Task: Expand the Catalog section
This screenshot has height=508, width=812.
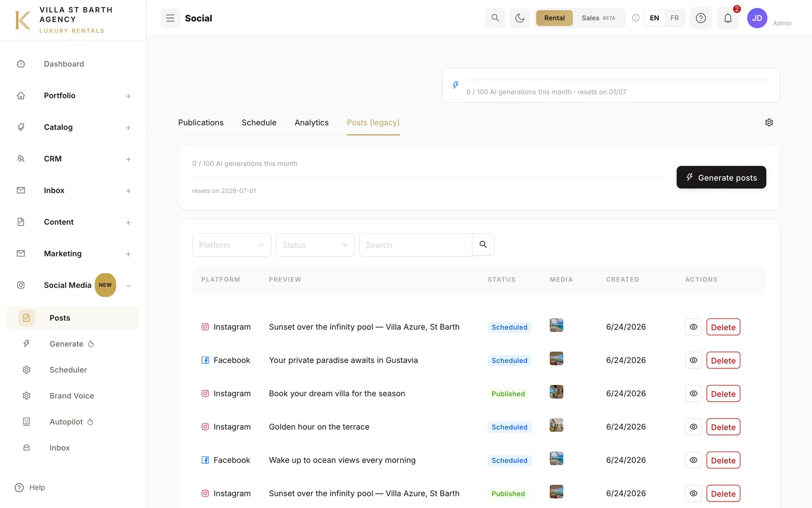Action: click(x=128, y=128)
